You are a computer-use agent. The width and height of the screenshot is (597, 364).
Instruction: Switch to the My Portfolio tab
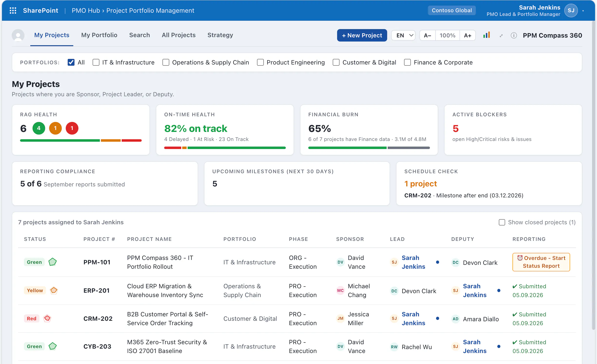[99, 35]
